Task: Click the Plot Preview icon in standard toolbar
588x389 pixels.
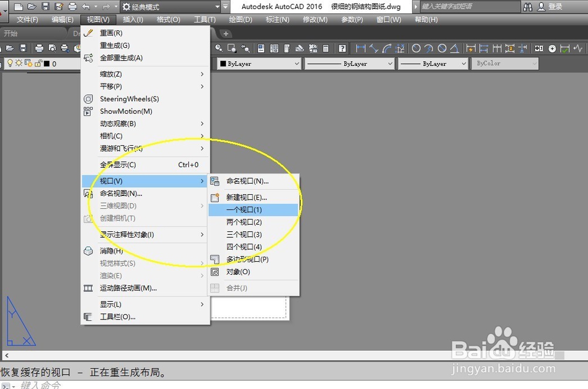Action: [x=52, y=48]
